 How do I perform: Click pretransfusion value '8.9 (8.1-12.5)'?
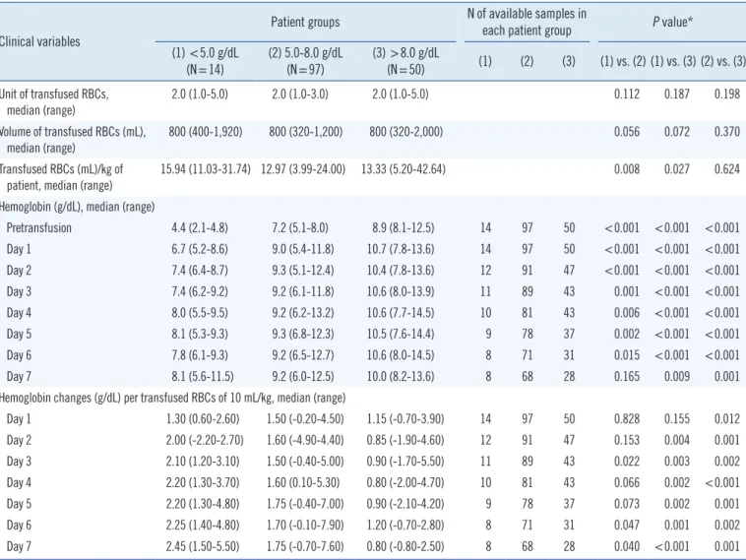[x=403, y=228]
